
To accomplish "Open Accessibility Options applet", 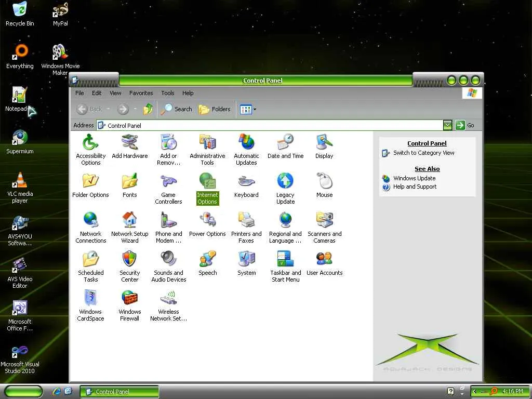I will click(90, 149).
